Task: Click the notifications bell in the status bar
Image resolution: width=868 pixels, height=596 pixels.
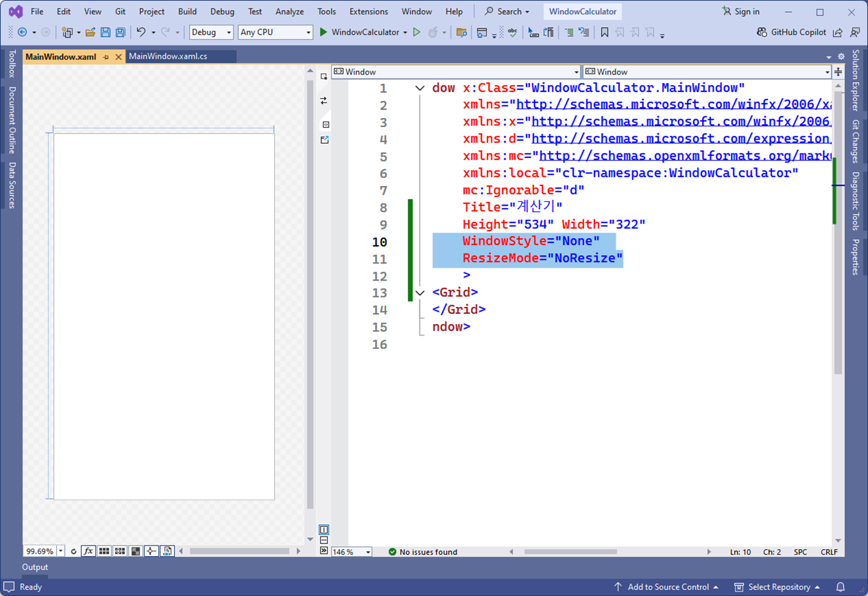Action: point(840,587)
